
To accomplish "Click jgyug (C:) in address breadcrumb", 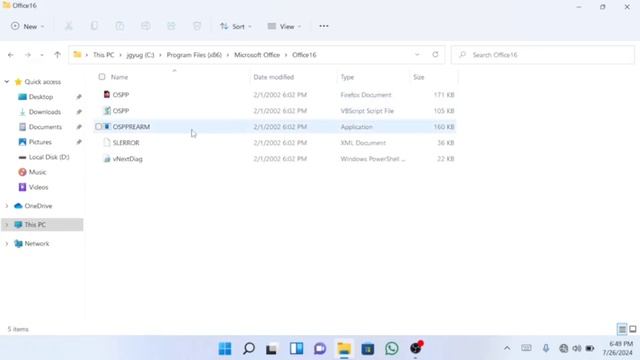I will point(140,55).
